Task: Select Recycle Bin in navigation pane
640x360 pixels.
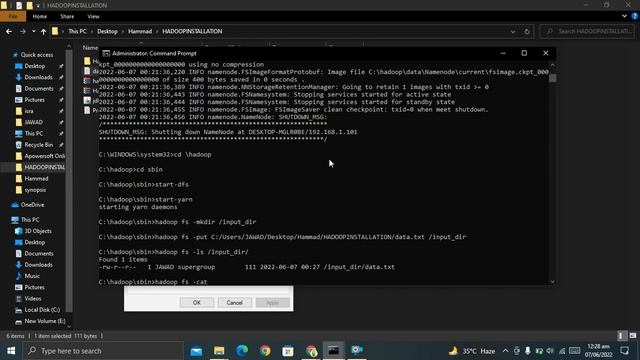Action: [38, 145]
